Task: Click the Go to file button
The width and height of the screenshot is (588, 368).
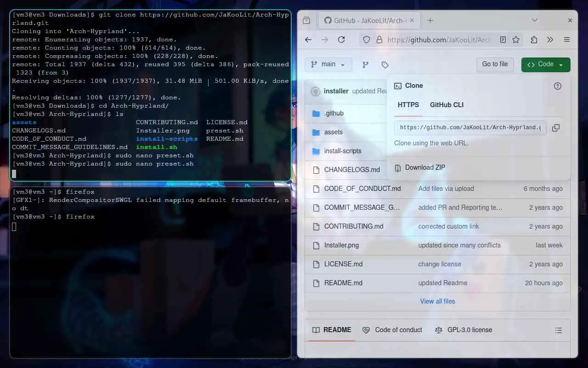Action: pyautogui.click(x=495, y=64)
